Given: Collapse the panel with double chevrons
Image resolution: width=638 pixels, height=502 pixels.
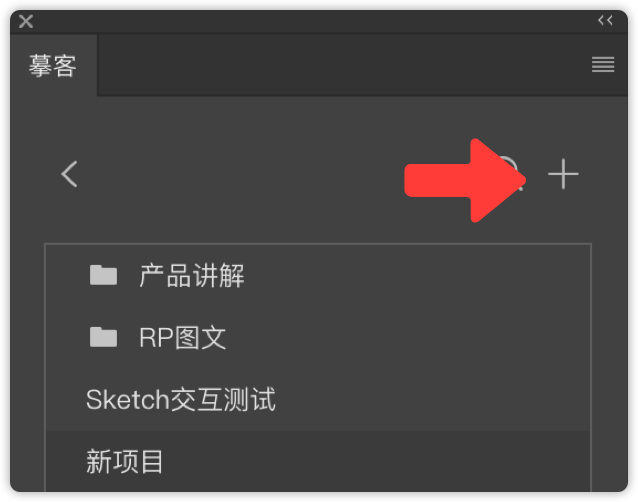Looking at the screenshot, I should (x=605, y=20).
